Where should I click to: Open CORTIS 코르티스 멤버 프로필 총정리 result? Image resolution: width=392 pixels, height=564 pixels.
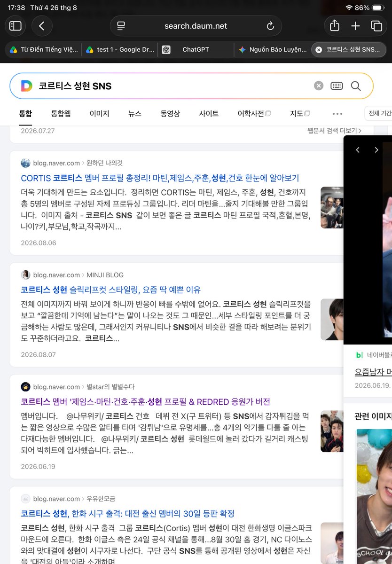tap(160, 178)
